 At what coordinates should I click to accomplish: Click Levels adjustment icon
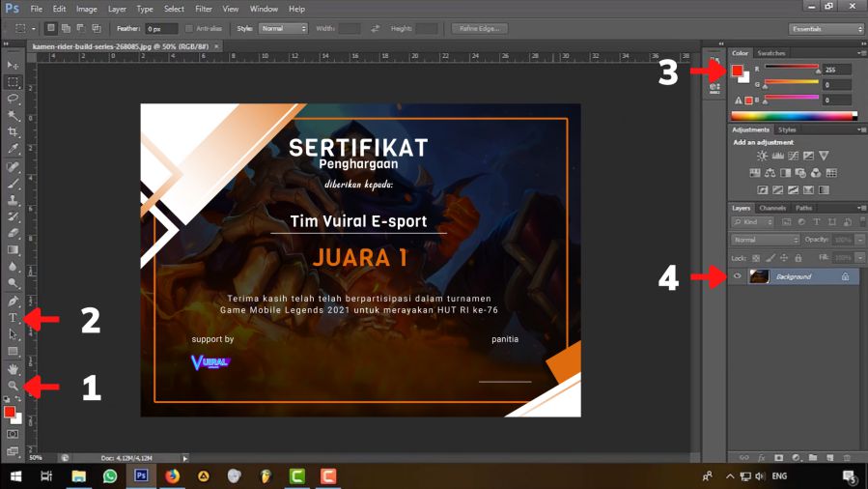tap(778, 157)
